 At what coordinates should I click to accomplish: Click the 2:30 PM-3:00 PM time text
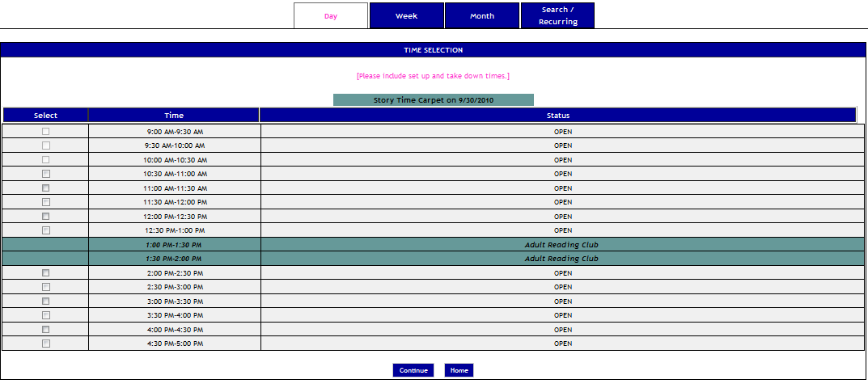click(x=175, y=287)
